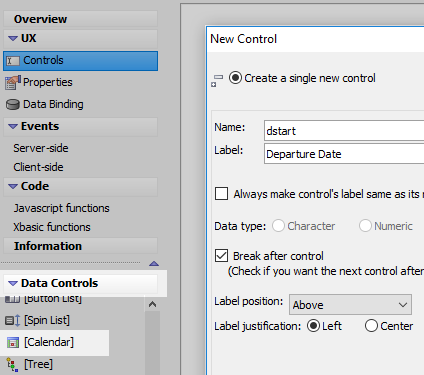Click the Data Controls scrollbar track
The height and width of the screenshot is (375, 424).
pos(152,343)
